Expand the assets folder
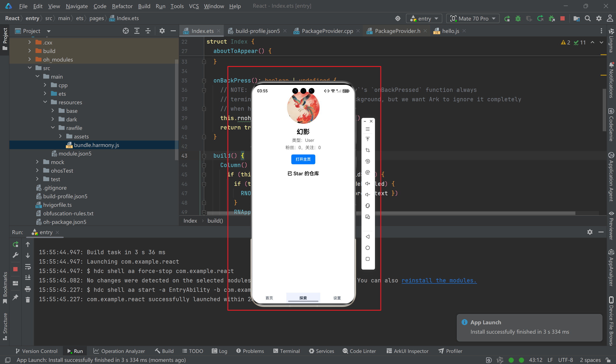Image resolution: width=616 pixels, height=364 pixels. tap(60, 136)
